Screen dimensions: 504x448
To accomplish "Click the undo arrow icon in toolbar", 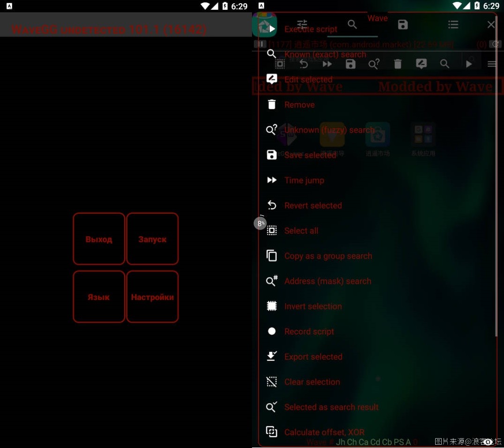I will [x=304, y=64].
